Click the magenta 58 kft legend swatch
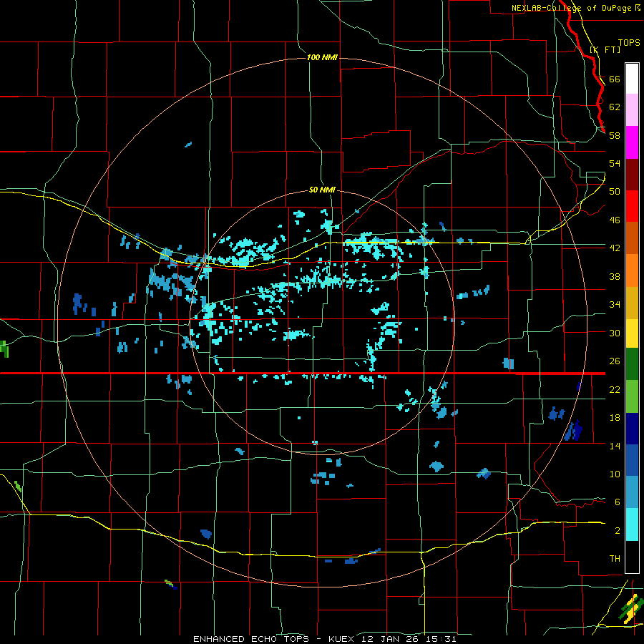 632,142
